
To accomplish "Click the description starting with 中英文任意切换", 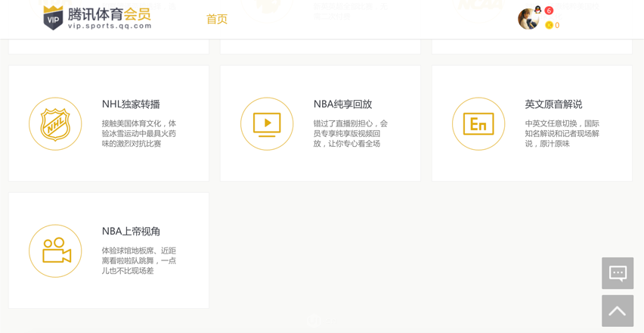I will coord(562,133).
